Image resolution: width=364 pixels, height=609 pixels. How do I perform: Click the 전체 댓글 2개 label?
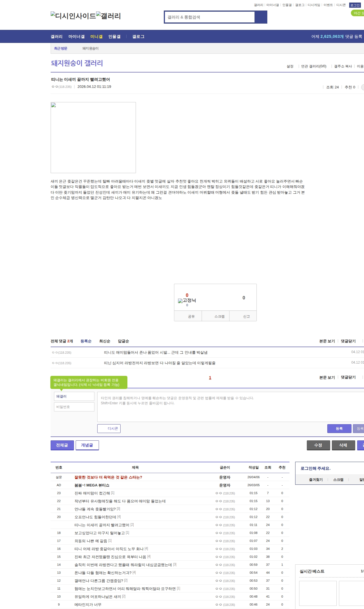[x=62, y=341]
